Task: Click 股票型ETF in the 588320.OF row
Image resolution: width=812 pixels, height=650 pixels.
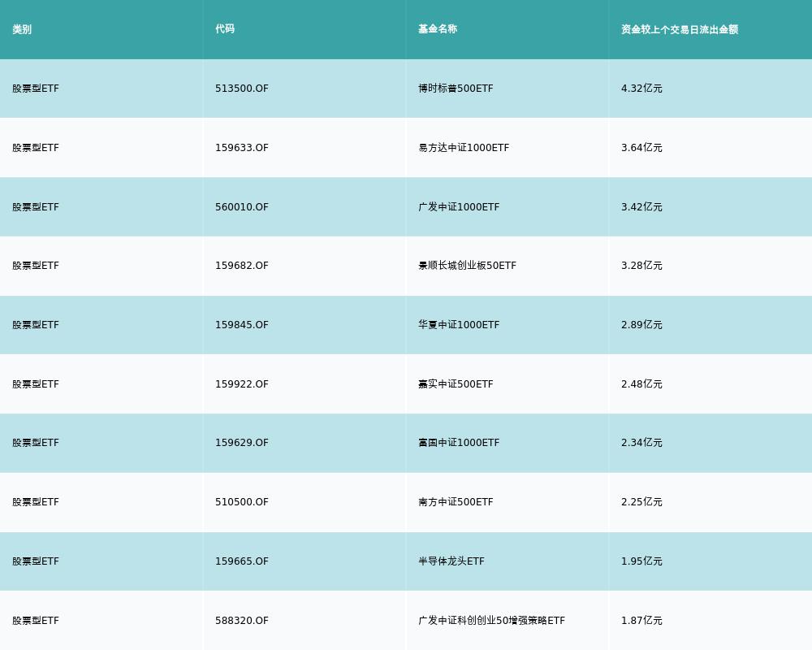Action: click(36, 621)
